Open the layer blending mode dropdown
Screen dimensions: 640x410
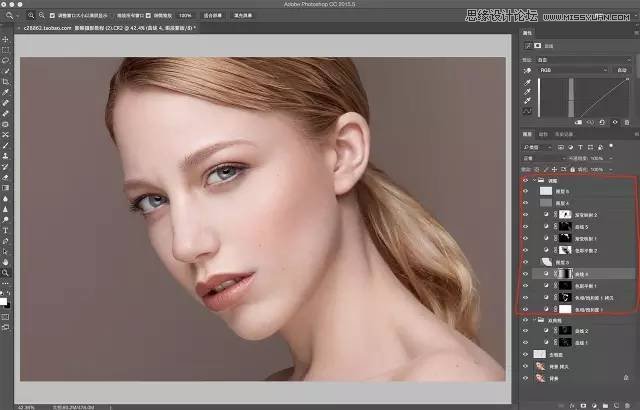(540, 158)
